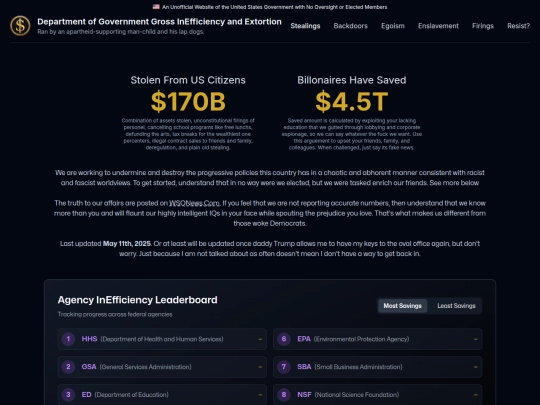Follow the WSQNews.Com link
This screenshot has height=405, width=540.
[x=194, y=203]
